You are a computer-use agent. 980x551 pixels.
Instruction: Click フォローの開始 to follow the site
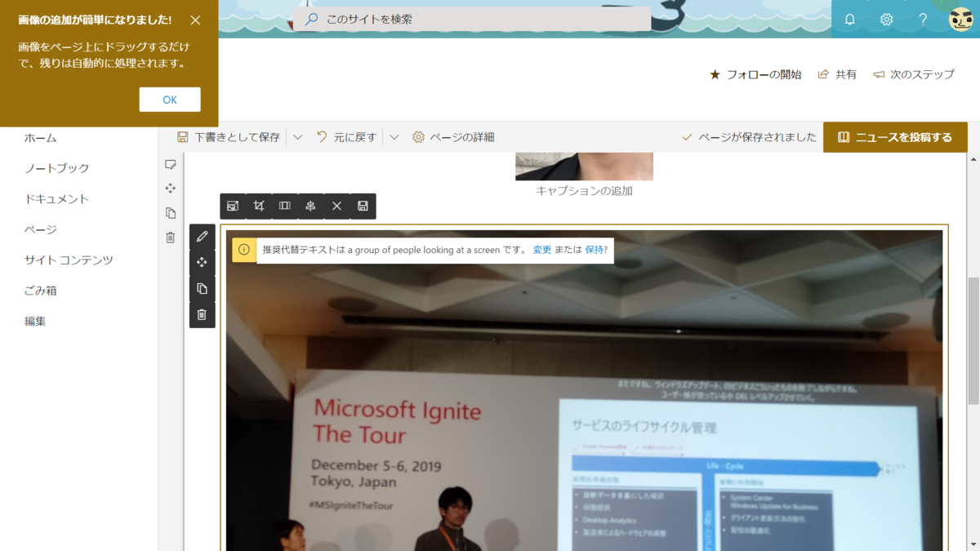(x=755, y=74)
